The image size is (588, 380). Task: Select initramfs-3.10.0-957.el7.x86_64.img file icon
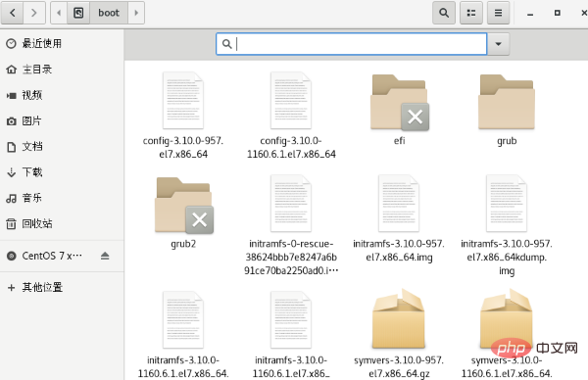(x=399, y=204)
